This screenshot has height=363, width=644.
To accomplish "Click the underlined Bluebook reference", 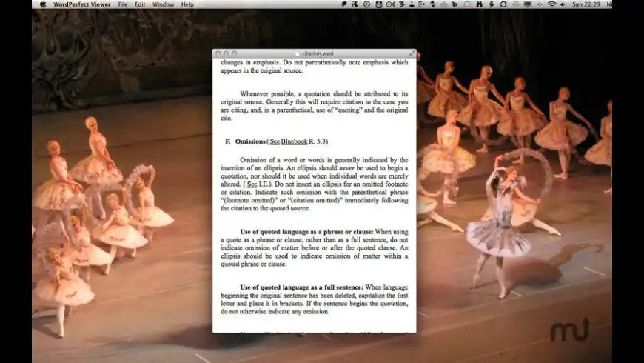I will pyautogui.click(x=294, y=141).
